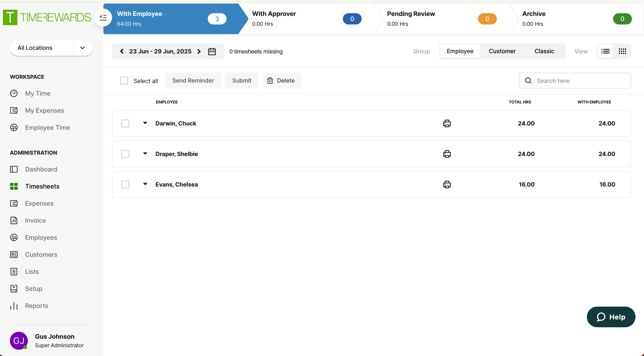Click the Send Reminder button
The height and width of the screenshot is (356, 644).
coord(193,81)
